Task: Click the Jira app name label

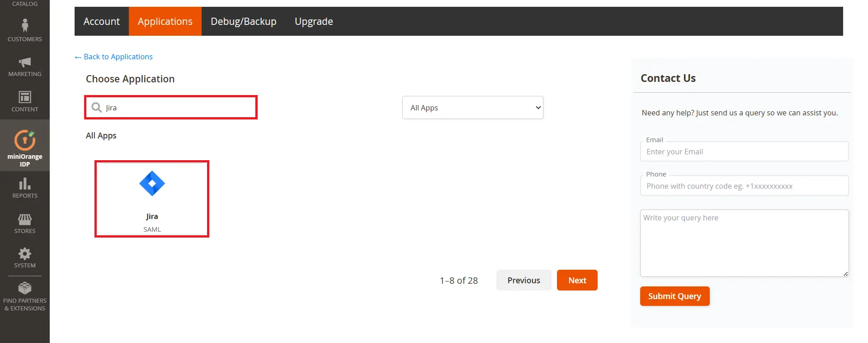Action: 152,216
